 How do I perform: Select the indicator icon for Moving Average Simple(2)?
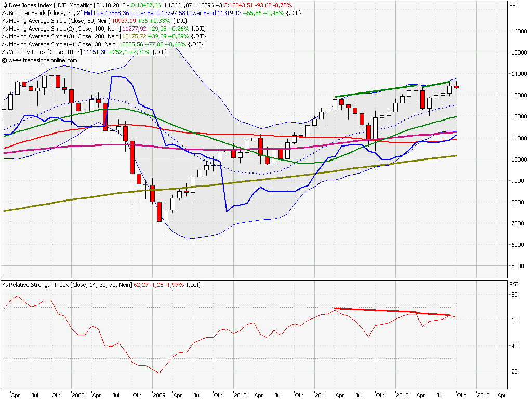pos(4,29)
